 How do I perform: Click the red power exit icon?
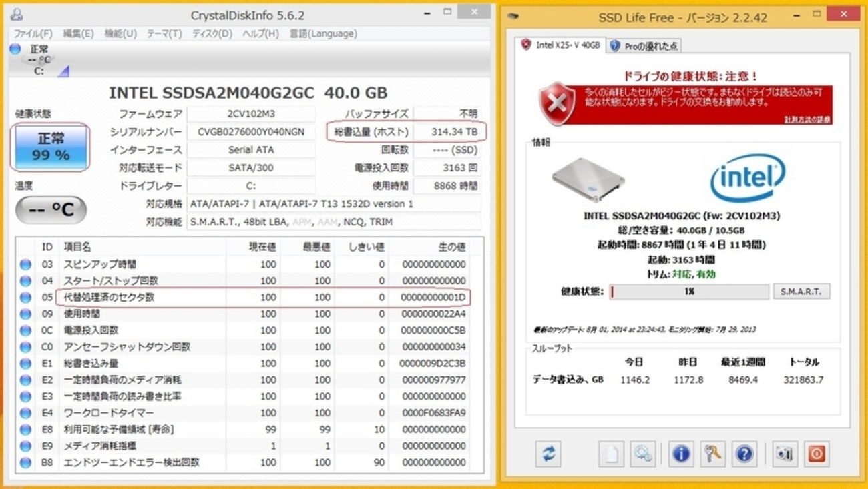click(x=817, y=454)
